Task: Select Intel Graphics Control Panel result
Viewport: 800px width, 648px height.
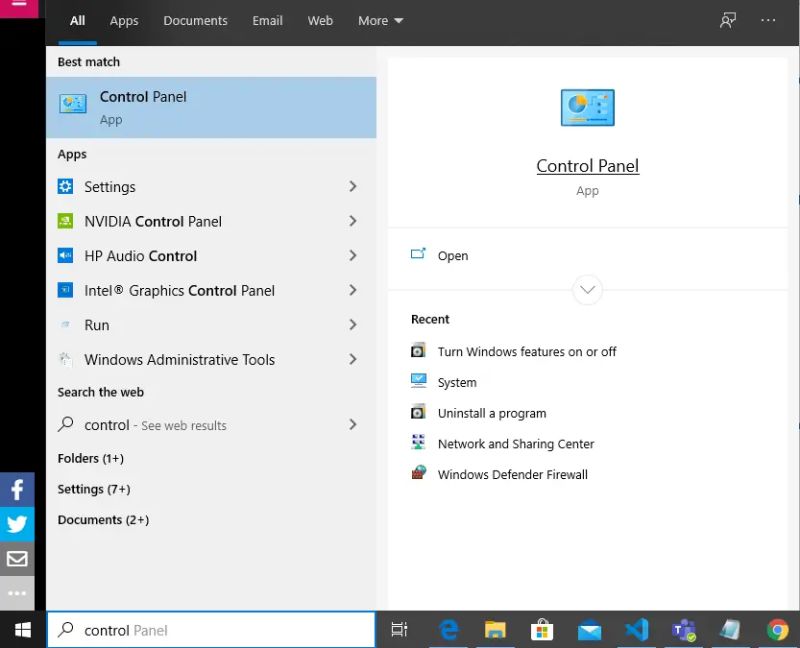Action: click(x=167, y=290)
